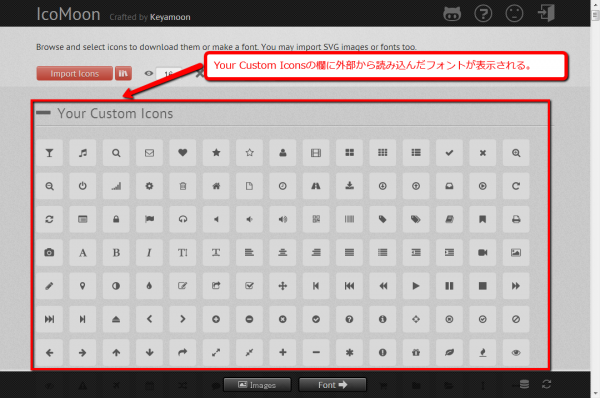The image size is (600, 398).
Task: Select the leaf icon
Action: (x=449, y=352)
